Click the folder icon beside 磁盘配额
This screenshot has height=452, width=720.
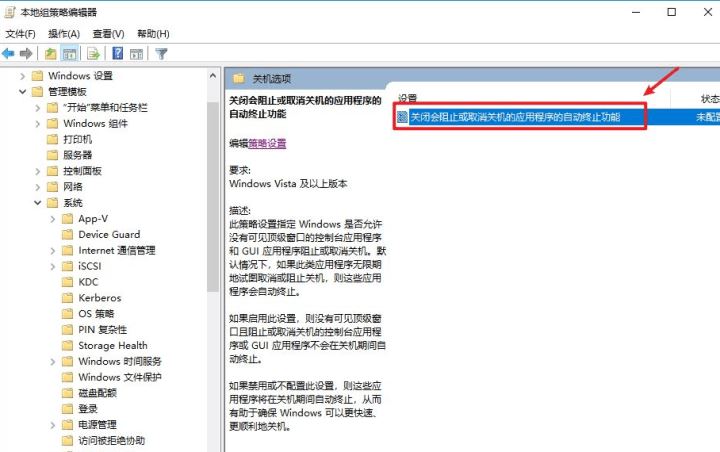[68, 393]
